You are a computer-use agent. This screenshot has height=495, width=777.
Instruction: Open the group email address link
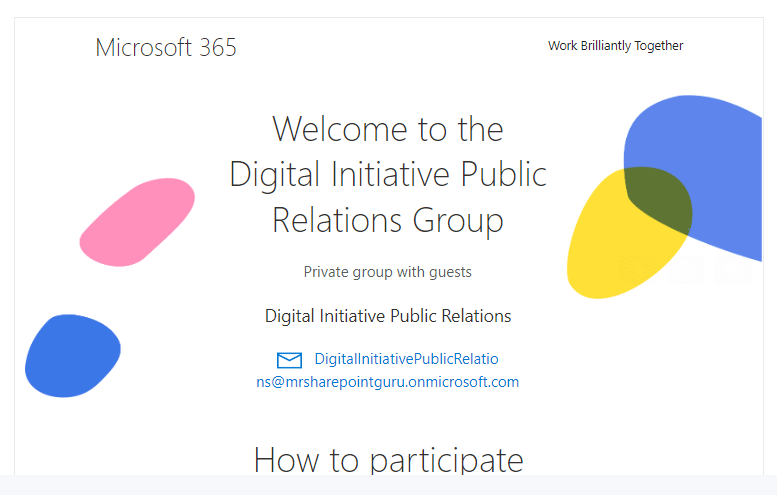tap(388, 371)
